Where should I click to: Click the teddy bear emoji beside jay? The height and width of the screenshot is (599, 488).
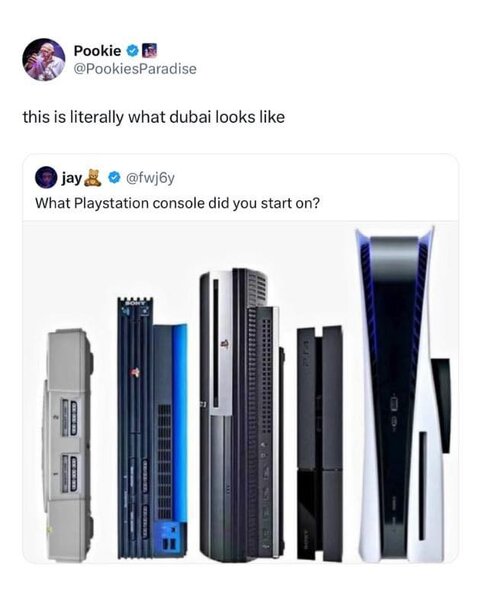[x=93, y=177]
